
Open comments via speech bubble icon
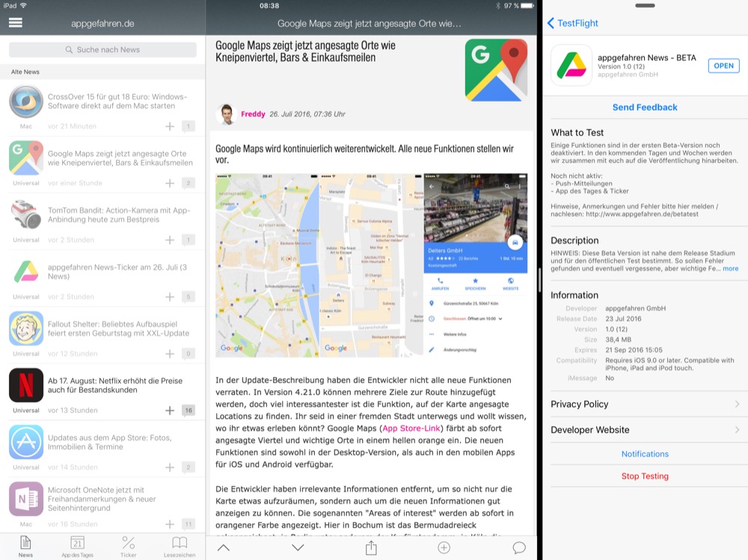click(x=519, y=548)
